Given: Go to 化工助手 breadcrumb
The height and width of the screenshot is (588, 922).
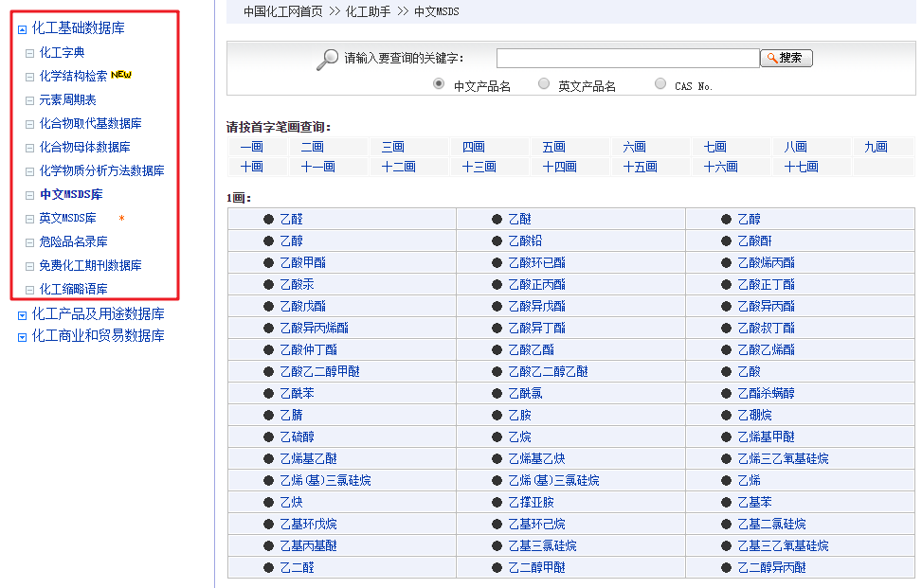Looking at the screenshot, I should click(368, 11).
